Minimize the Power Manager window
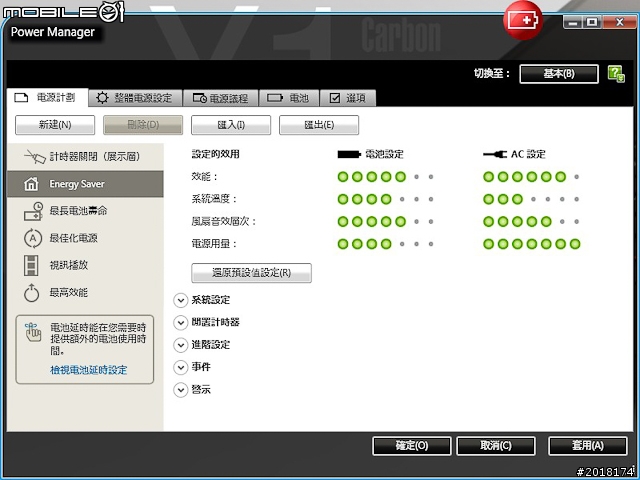The height and width of the screenshot is (480, 640). coord(573,22)
